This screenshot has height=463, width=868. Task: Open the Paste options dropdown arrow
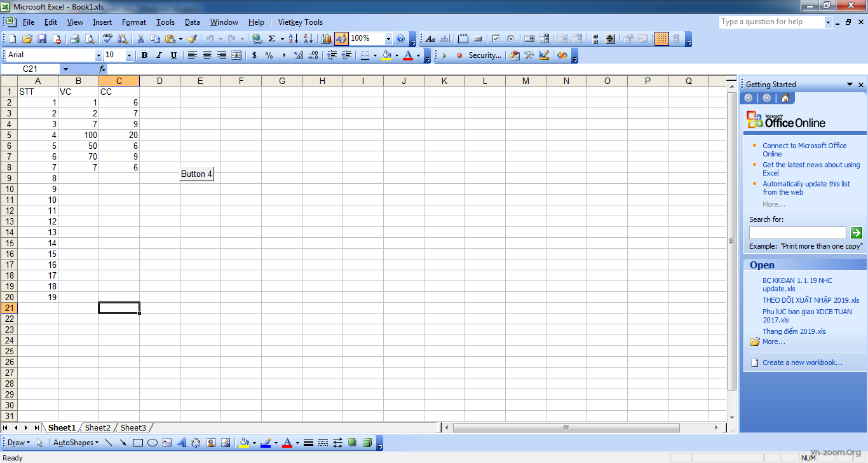180,39
